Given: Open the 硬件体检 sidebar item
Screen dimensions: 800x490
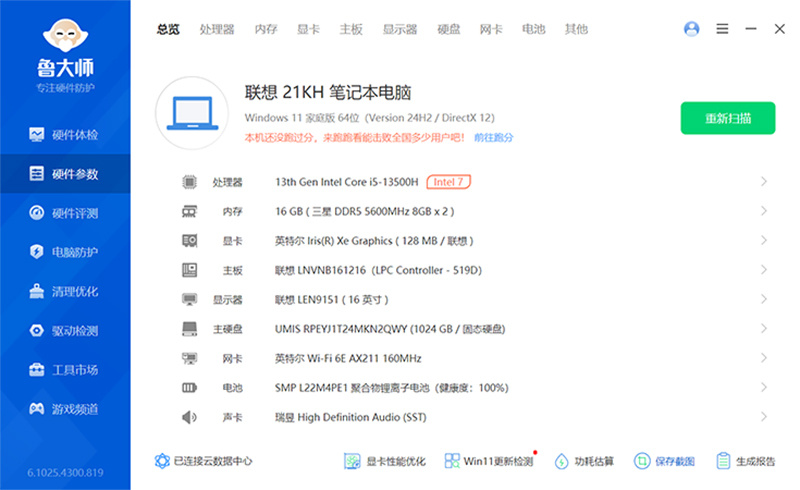Looking at the screenshot, I should pos(65,135).
